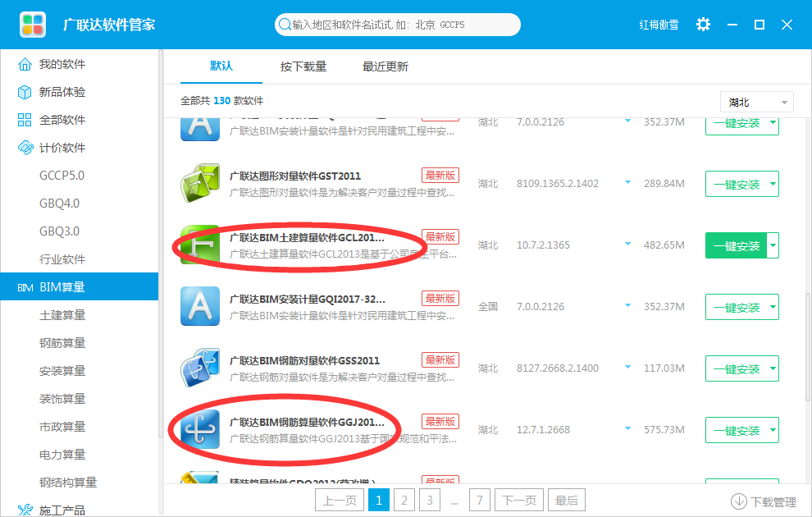Select 钢筋算量 category
The image size is (812, 517).
pyautogui.click(x=62, y=343)
